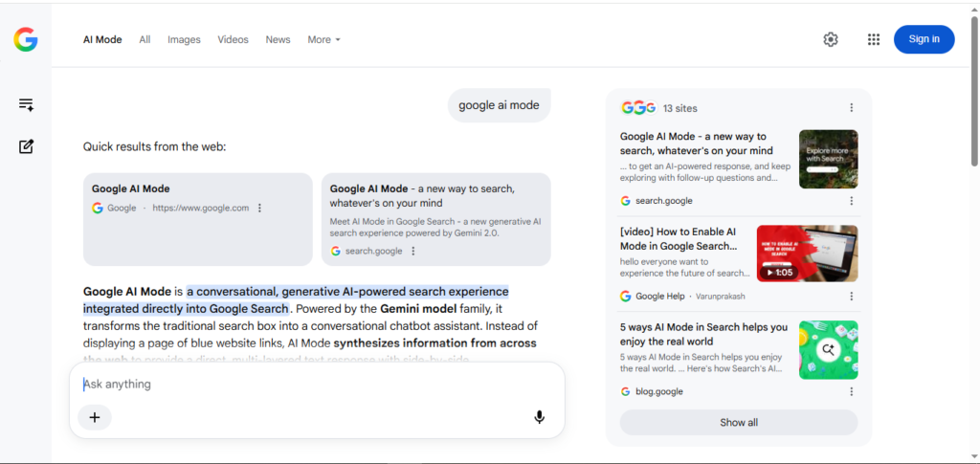
Task: Expand the More dropdown menu
Action: click(x=323, y=39)
